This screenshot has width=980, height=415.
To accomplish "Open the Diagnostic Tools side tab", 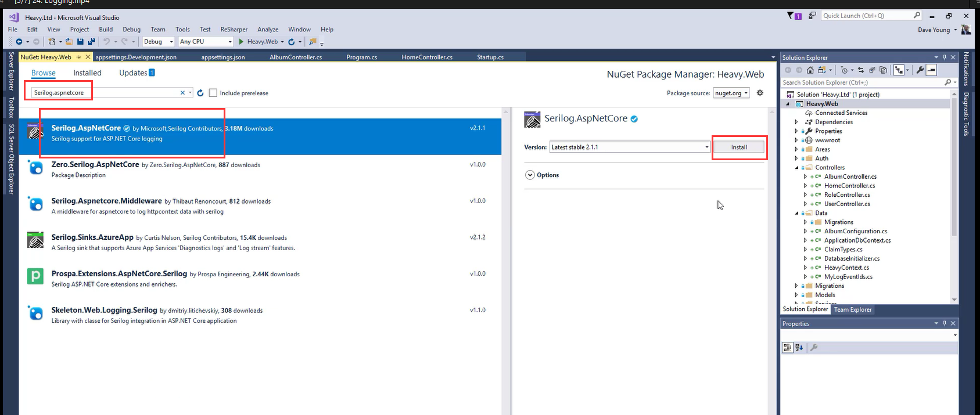I will 966,114.
